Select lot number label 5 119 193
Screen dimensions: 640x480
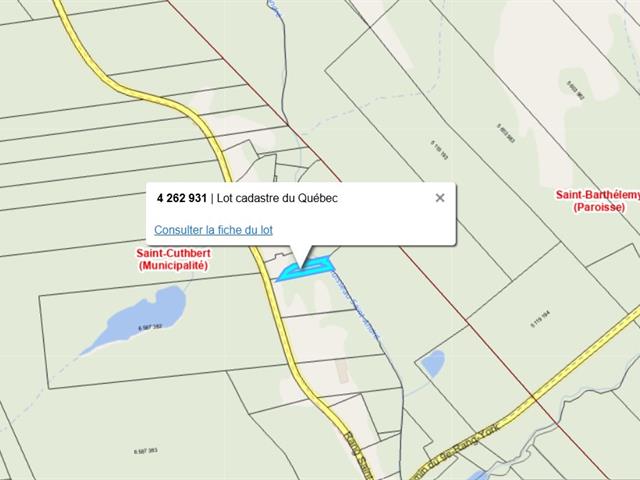[439, 149]
